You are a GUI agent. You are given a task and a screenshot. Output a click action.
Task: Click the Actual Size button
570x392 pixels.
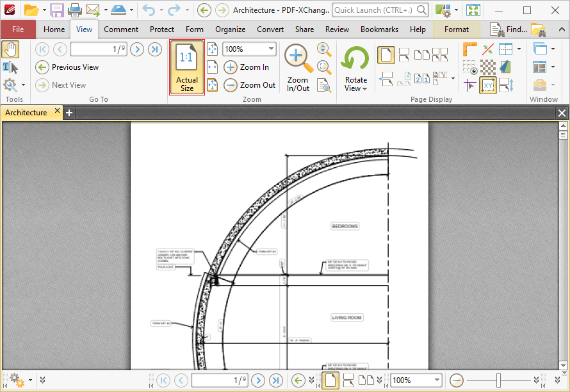point(186,67)
